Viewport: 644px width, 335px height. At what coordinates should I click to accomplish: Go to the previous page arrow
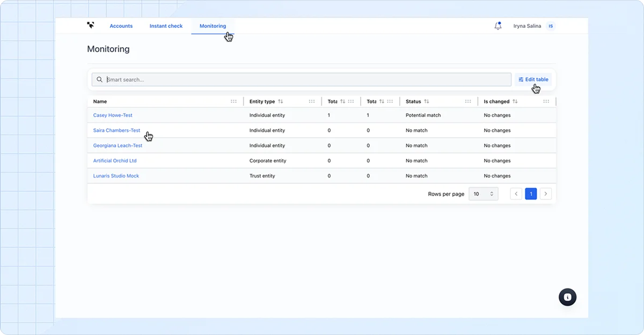pyautogui.click(x=516, y=194)
